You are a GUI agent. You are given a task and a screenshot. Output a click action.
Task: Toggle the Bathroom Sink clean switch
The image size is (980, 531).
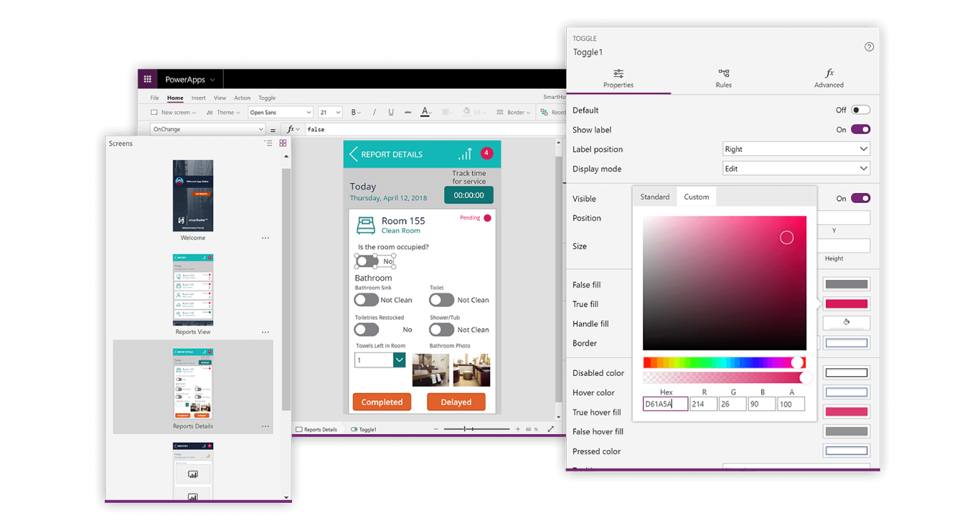tap(366, 300)
